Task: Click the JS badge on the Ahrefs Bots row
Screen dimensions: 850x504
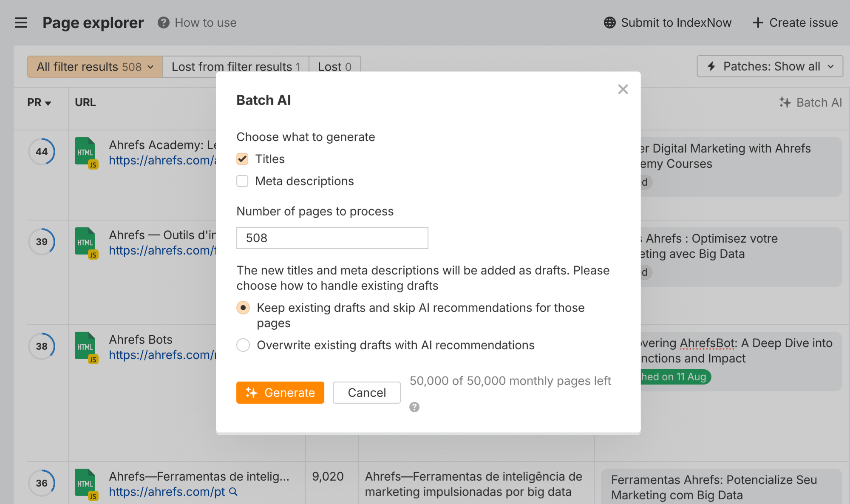Action: [x=93, y=359]
